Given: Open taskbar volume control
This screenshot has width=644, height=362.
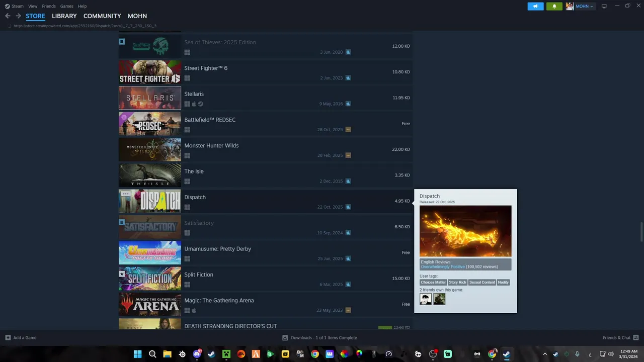Looking at the screenshot, I should [x=611, y=354].
